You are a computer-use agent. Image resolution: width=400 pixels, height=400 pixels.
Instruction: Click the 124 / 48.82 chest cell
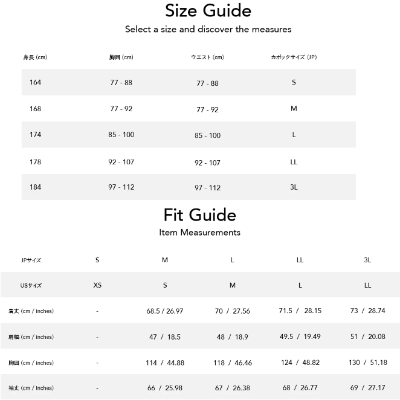(300, 362)
